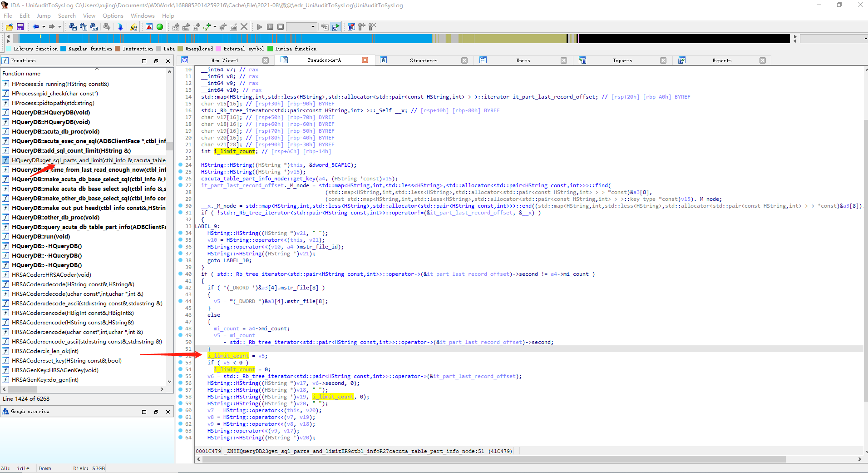This screenshot has width=868, height=473.
Task: Click the Functions list vertical scrollbar thumb
Action: [170, 146]
